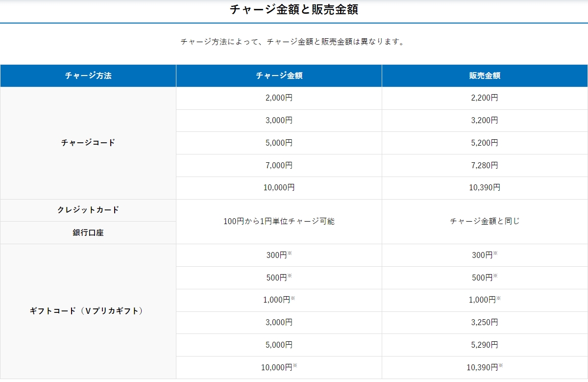Select the 10,390円 price under チャージコード
588x382 pixels.
tap(484, 187)
